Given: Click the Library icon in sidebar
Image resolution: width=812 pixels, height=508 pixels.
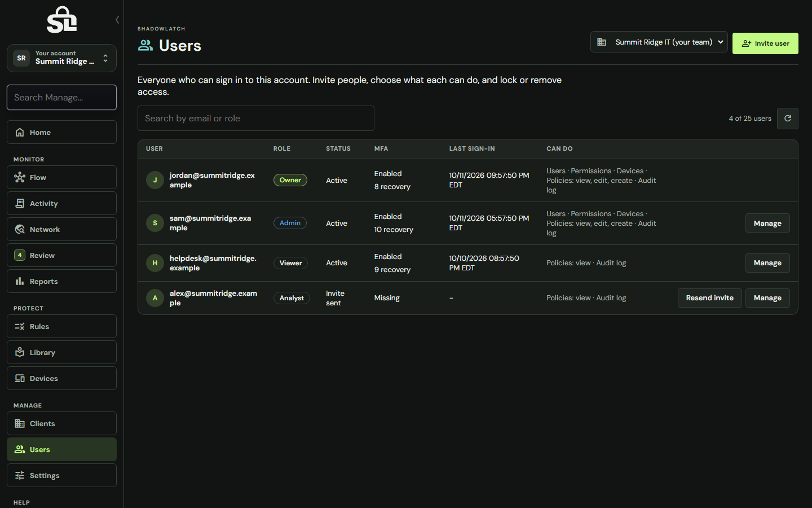Looking at the screenshot, I should [20, 352].
